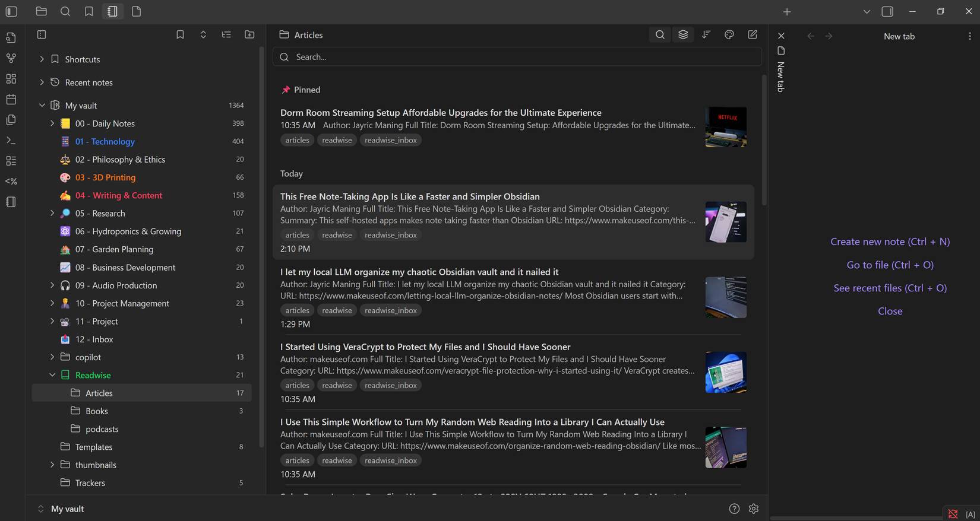
Task: Open the daily notes calendar icon
Action: 11,99
